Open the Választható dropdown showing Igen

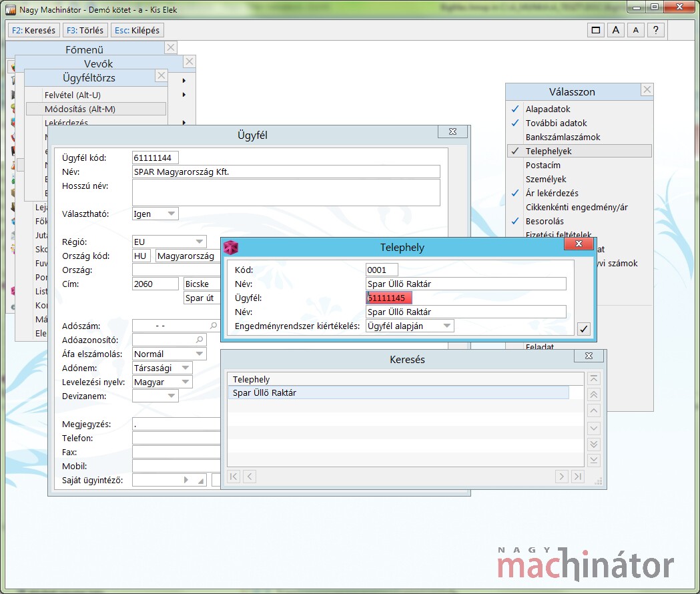click(x=155, y=214)
